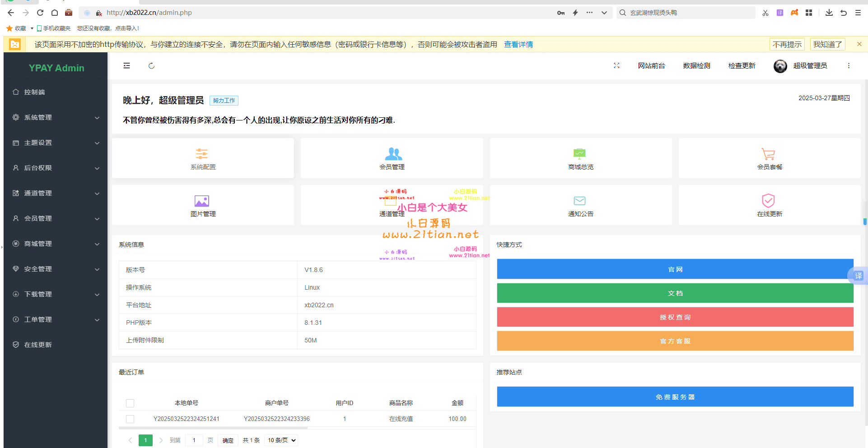Open 网站前台 from the top navigation
The height and width of the screenshot is (448, 868).
point(651,65)
